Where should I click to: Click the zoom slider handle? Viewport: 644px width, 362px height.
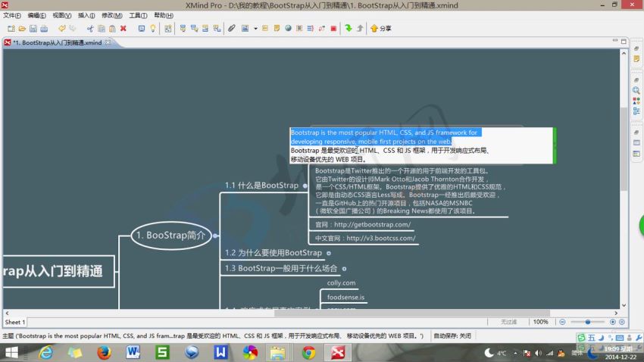coord(588,322)
